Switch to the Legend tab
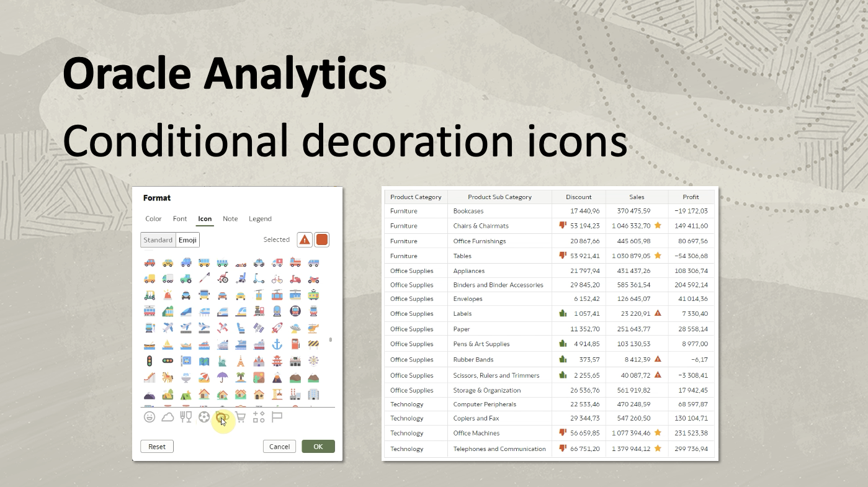868x487 pixels. (260, 218)
